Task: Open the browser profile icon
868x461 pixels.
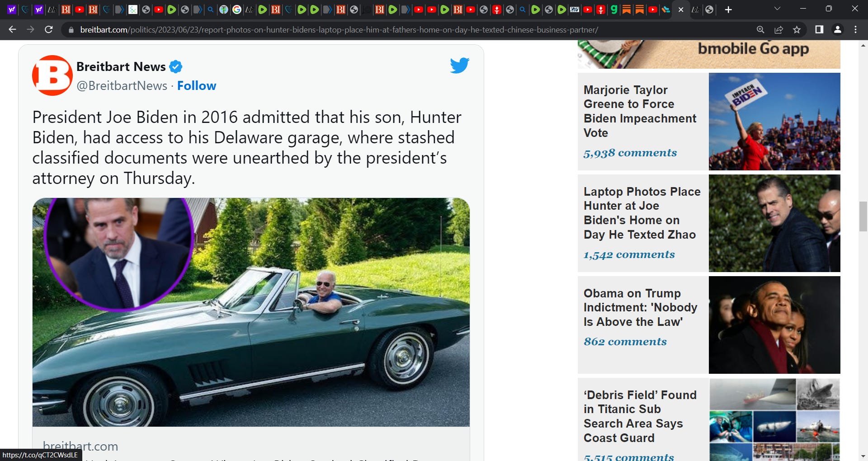Action: pyautogui.click(x=837, y=30)
